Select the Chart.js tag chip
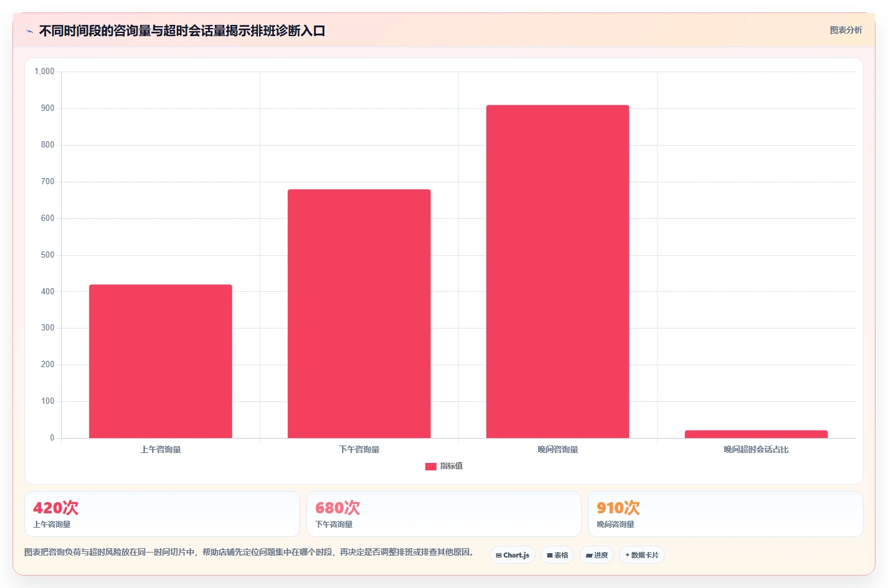This screenshot has height=588, width=888. (512, 555)
